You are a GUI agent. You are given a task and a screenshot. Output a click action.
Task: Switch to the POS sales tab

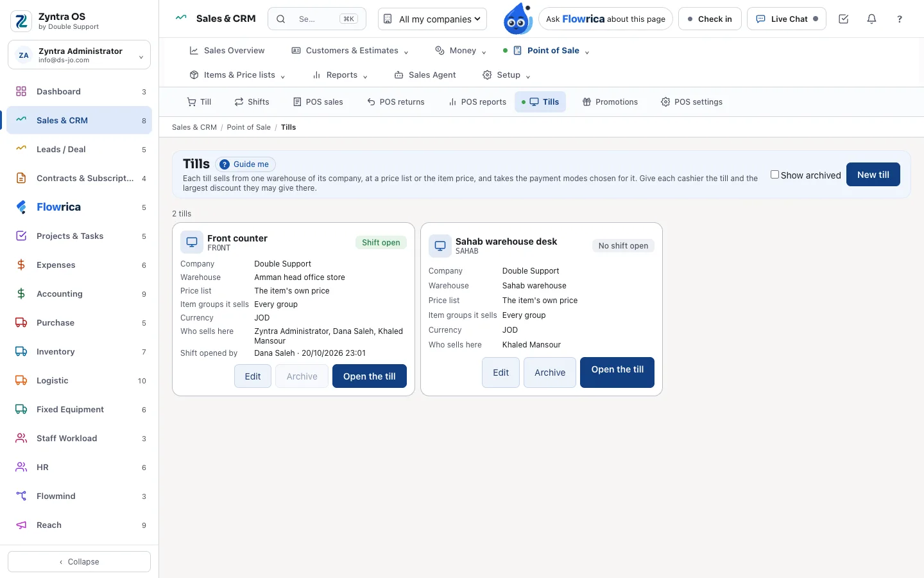point(318,102)
